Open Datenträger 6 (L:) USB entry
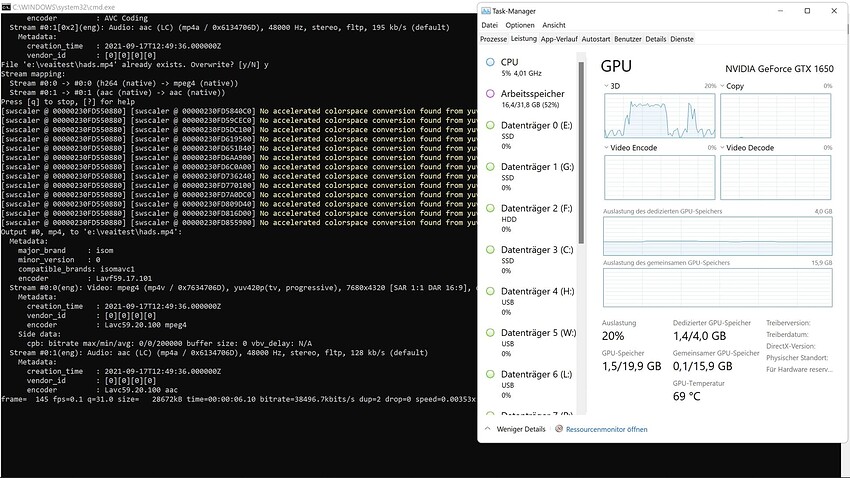 [530, 384]
